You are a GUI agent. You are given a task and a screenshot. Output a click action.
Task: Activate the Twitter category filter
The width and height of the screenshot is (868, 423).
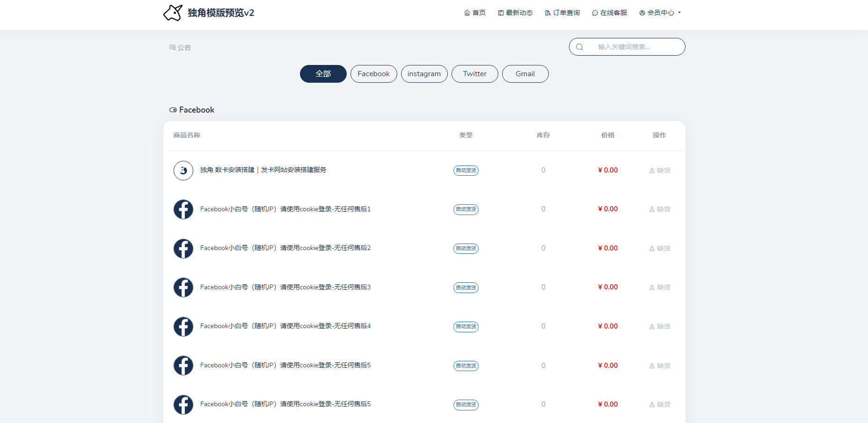474,73
